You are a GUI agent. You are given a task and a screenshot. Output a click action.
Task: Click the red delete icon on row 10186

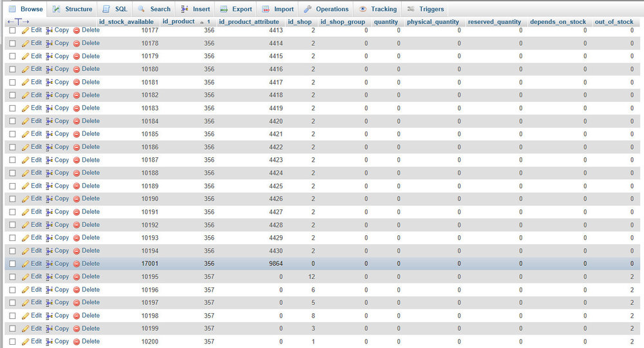tap(77, 147)
